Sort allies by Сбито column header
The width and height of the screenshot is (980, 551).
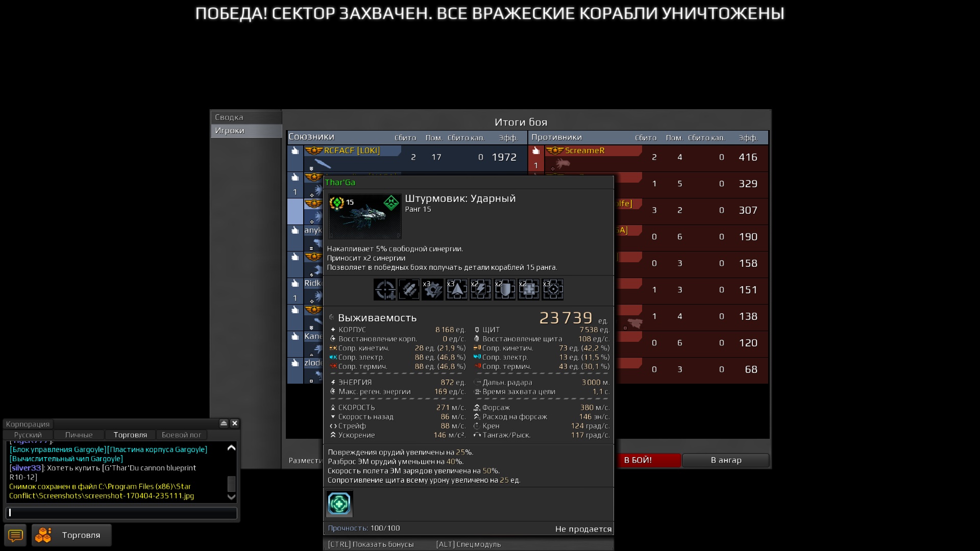405,138
